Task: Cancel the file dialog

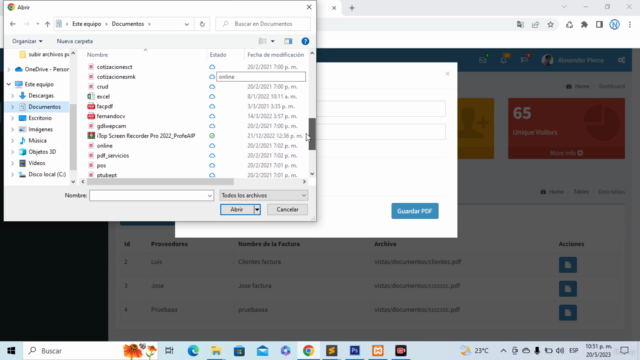Action: click(x=287, y=209)
